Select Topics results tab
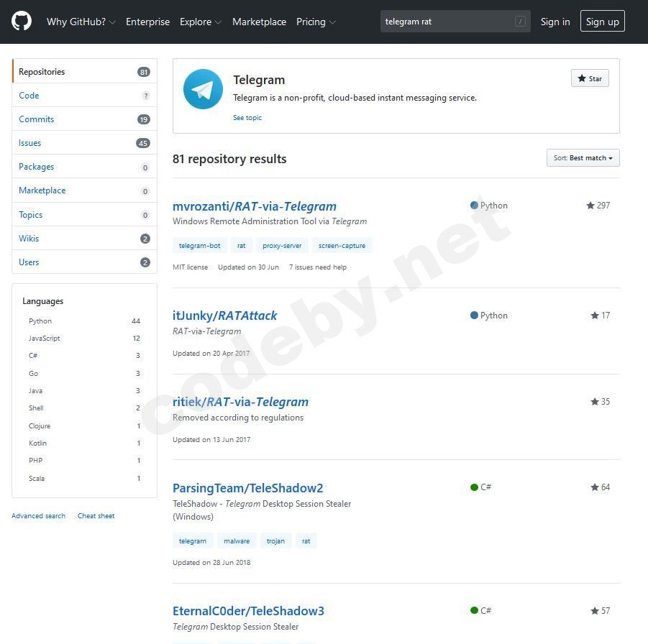Image resolution: width=648 pixels, height=644 pixels. coord(84,214)
